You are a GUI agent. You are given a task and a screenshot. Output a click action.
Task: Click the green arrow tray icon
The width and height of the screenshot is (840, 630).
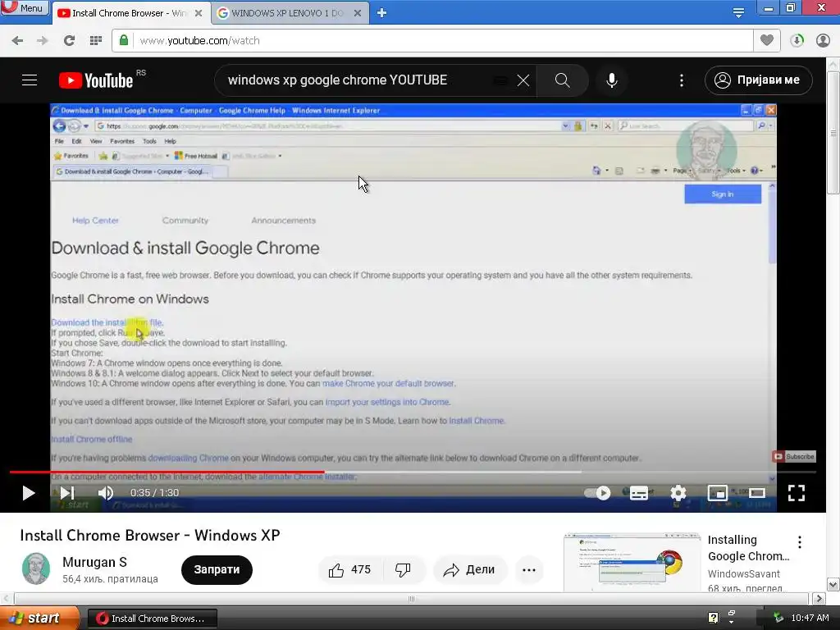coord(778,618)
